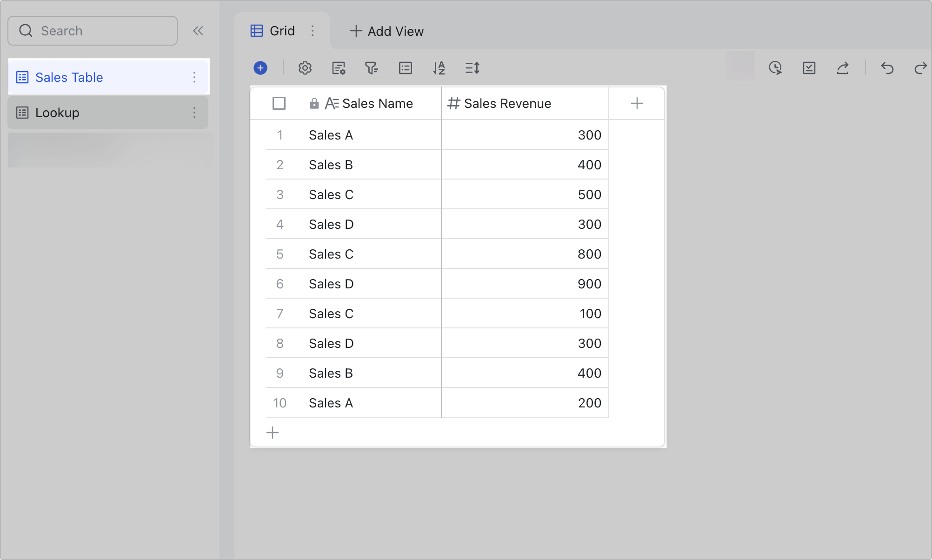Tick the select-all checkbox in the header
The height and width of the screenshot is (560, 932).
point(279,103)
